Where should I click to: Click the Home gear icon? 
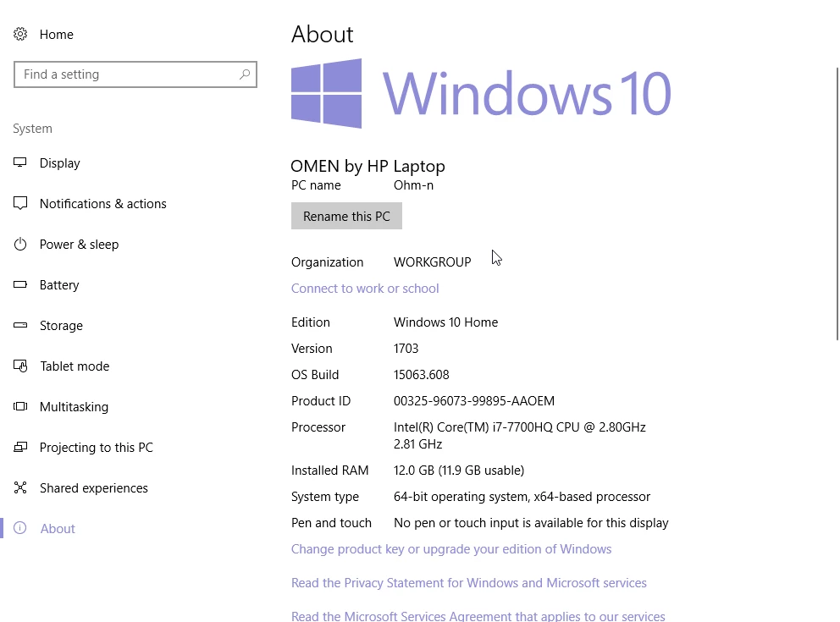click(x=20, y=34)
